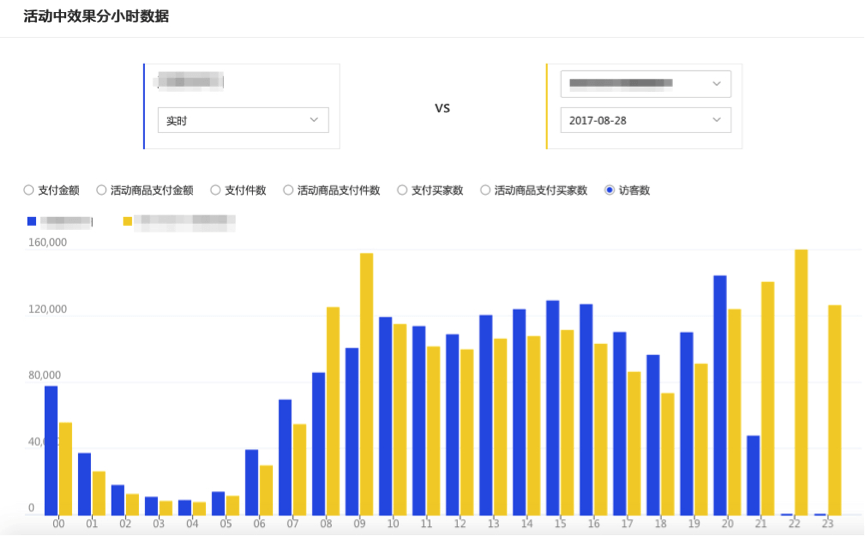The width and height of the screenshot is (865, 536).
Task: Click the blue bar at hour 20
Action: [720, 395]
